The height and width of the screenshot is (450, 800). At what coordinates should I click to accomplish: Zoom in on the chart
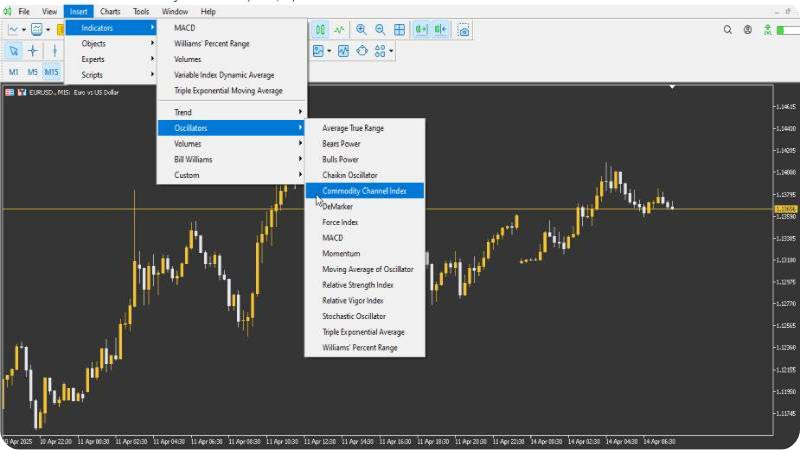(x=361, y=30)
